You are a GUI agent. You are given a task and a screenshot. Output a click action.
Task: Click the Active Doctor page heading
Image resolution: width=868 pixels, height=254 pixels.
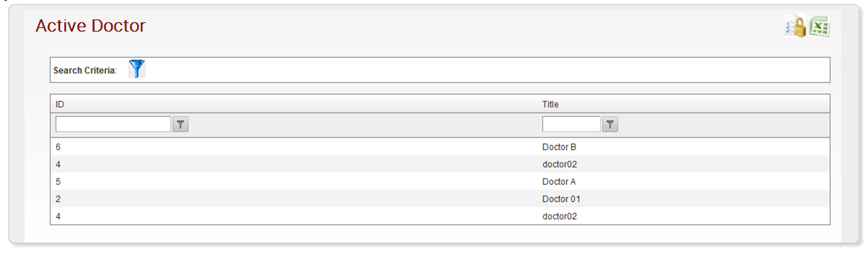[90, 26]
